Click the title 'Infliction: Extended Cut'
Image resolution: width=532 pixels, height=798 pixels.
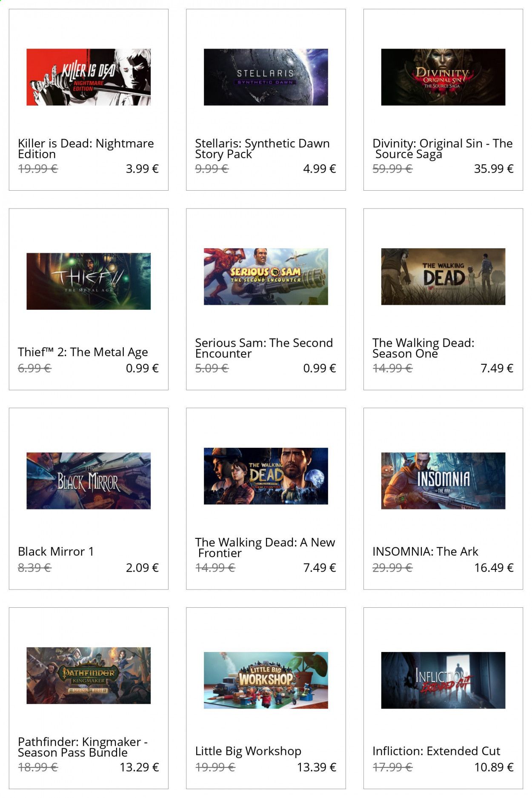click(436, 751)
